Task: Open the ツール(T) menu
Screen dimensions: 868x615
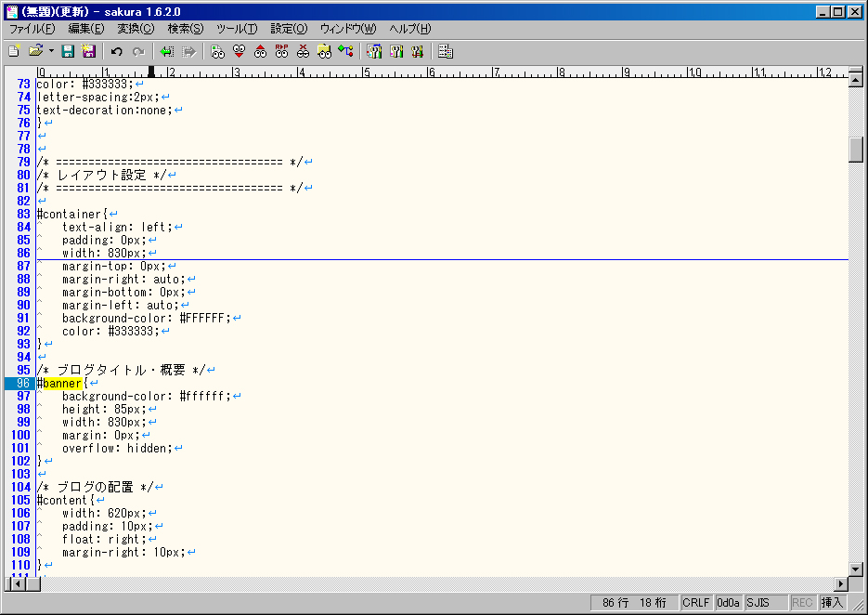Action: coord(237,29)
